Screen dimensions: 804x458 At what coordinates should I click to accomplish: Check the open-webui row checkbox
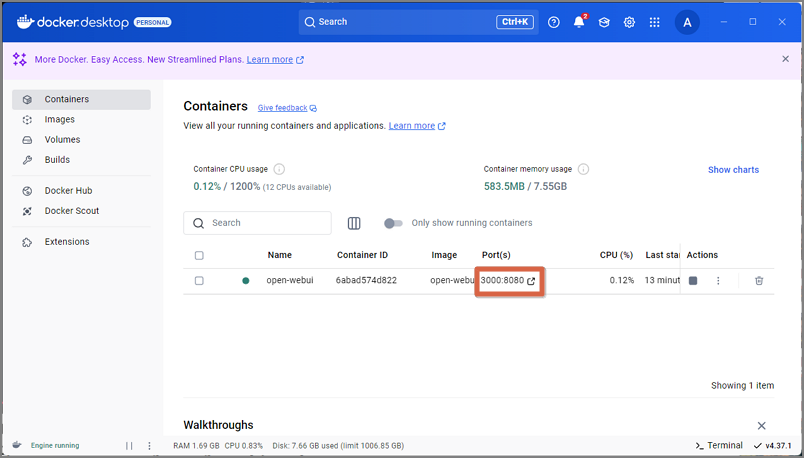point(199,281)
